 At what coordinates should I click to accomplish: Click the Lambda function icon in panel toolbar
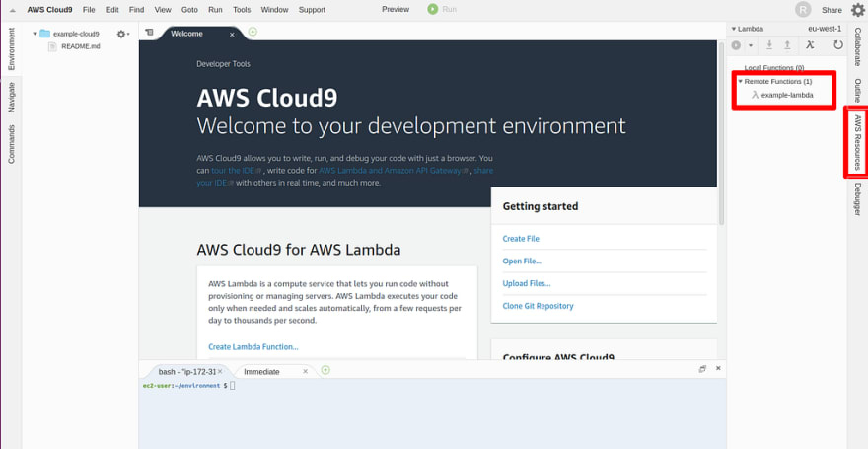pos(810,45)
